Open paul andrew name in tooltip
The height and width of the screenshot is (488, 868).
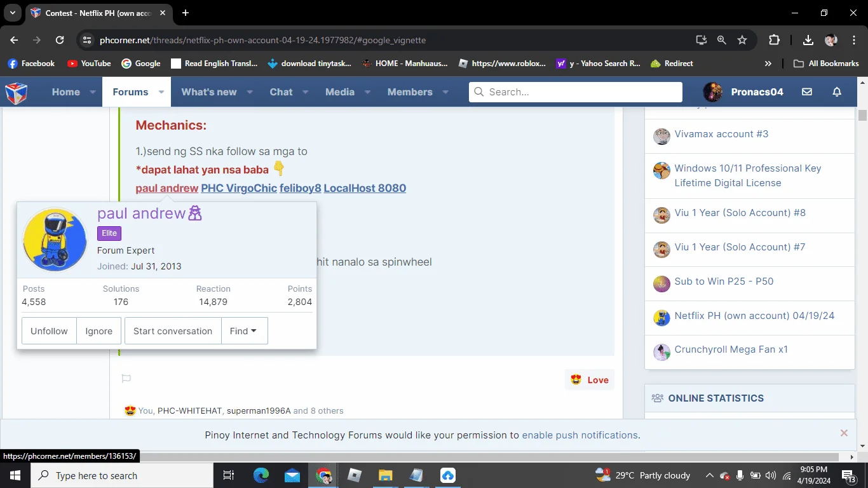tap(141, 213)
